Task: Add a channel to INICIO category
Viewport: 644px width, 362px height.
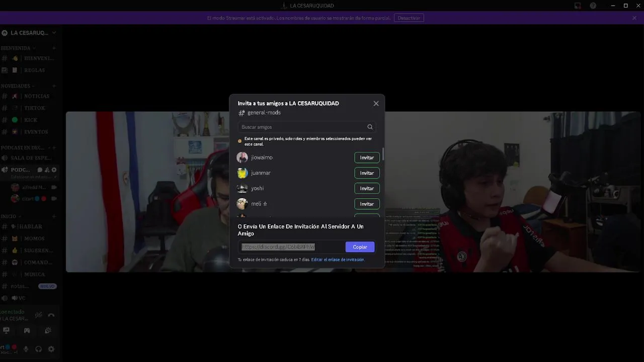Action: [54, 216]
